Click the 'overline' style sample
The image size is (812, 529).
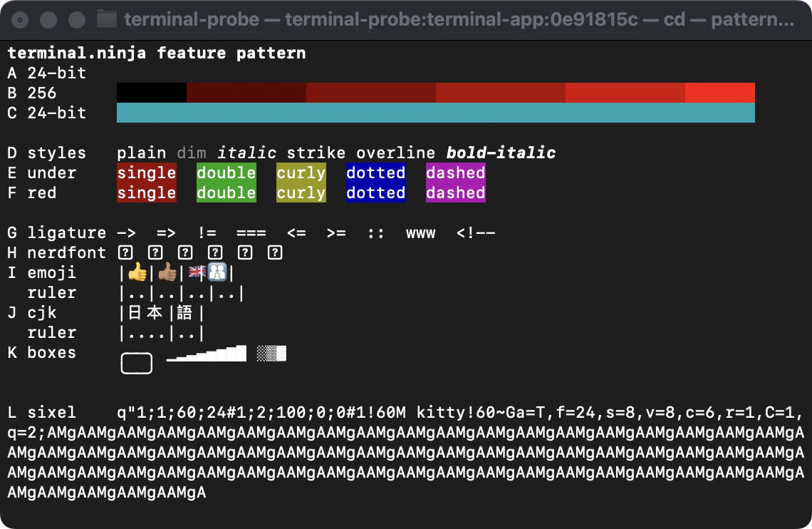[396, 153]
